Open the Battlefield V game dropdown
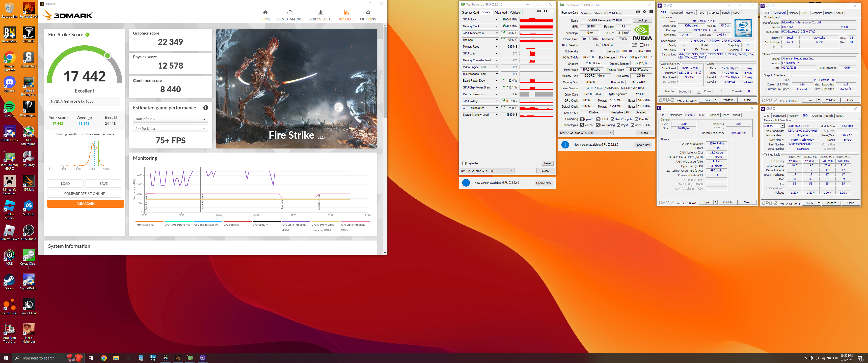The width and height of the screenshot is (868, 363). pyautogui.click(x=170, y=119)
